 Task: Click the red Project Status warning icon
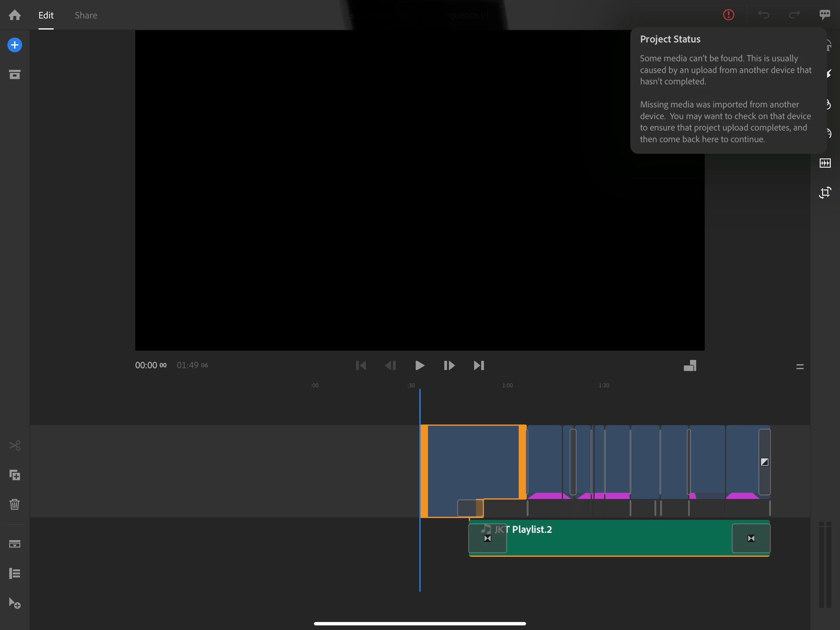(728, 15)
